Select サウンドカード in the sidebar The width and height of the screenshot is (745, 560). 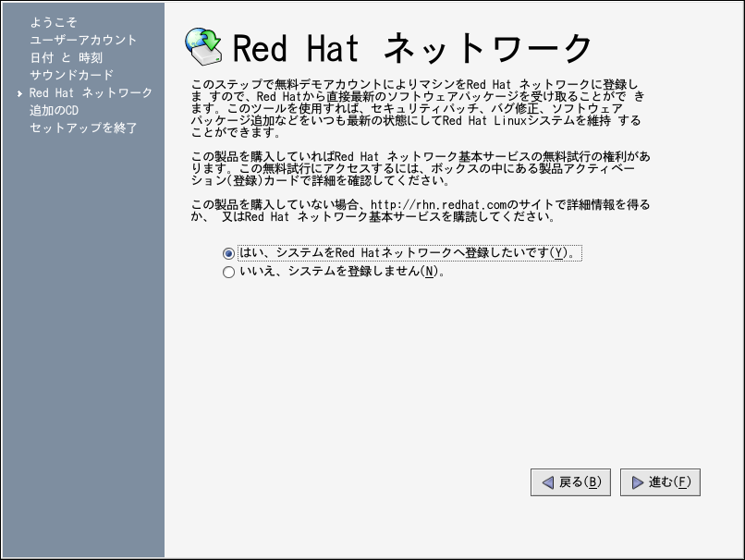tap(71, 75)
